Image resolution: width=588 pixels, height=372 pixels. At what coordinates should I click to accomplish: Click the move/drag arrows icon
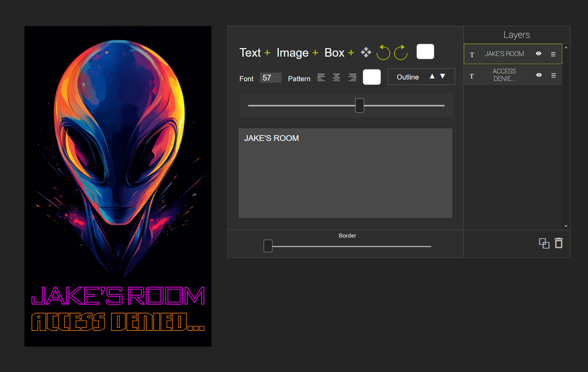coord(366,52)
